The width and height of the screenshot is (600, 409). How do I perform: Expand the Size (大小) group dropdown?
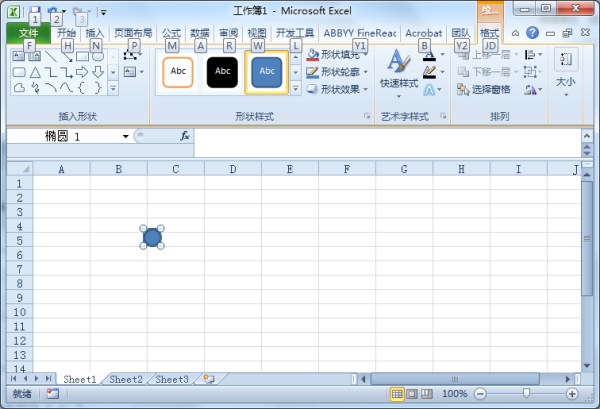(566, 73)
